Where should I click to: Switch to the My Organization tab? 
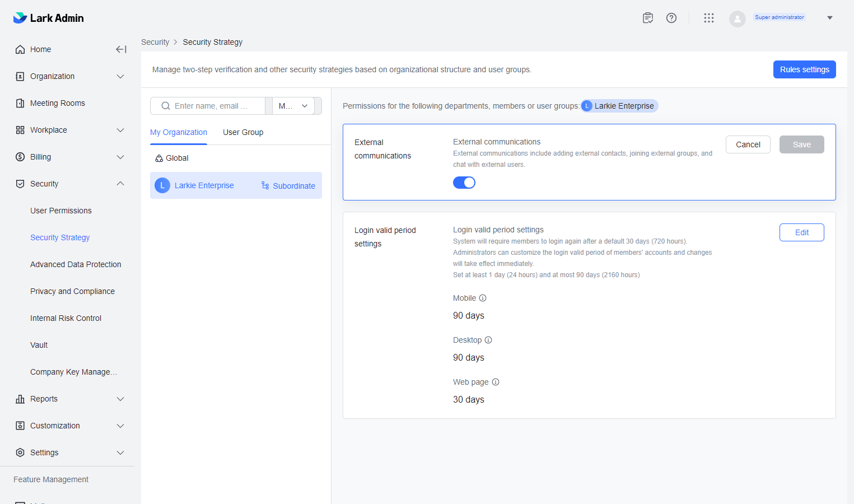[179, 132]
